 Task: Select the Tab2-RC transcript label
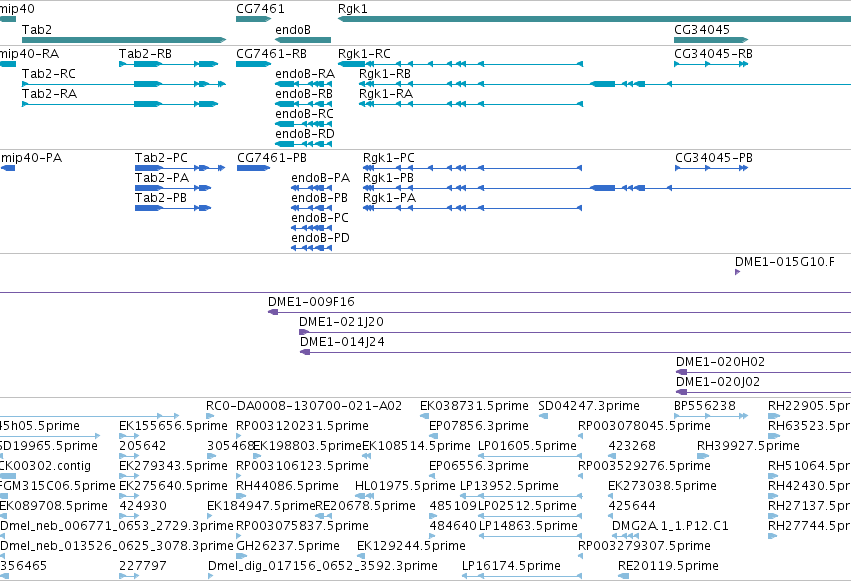[49, 74]
